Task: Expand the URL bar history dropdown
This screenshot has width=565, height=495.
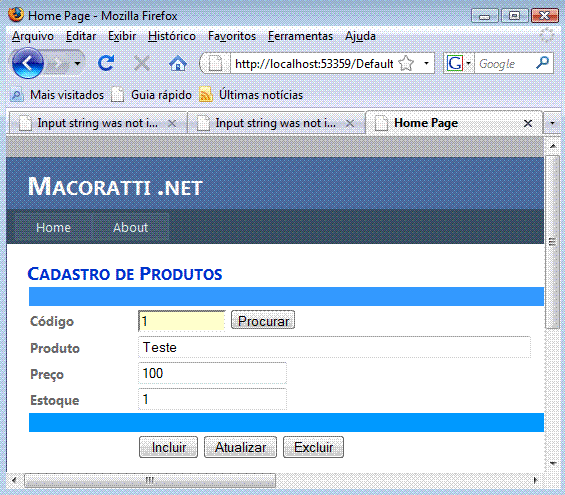Action: pyautogui.click(x=426, y=63)
